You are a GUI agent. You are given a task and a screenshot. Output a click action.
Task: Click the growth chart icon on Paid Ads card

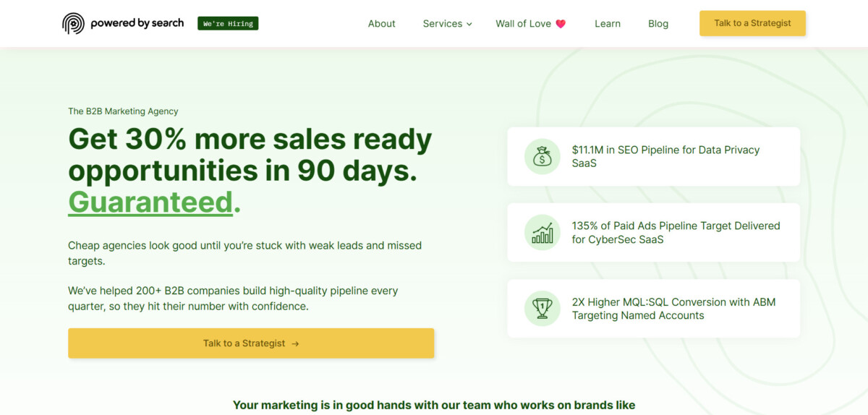pyautogui.click(x=542, y=233)
